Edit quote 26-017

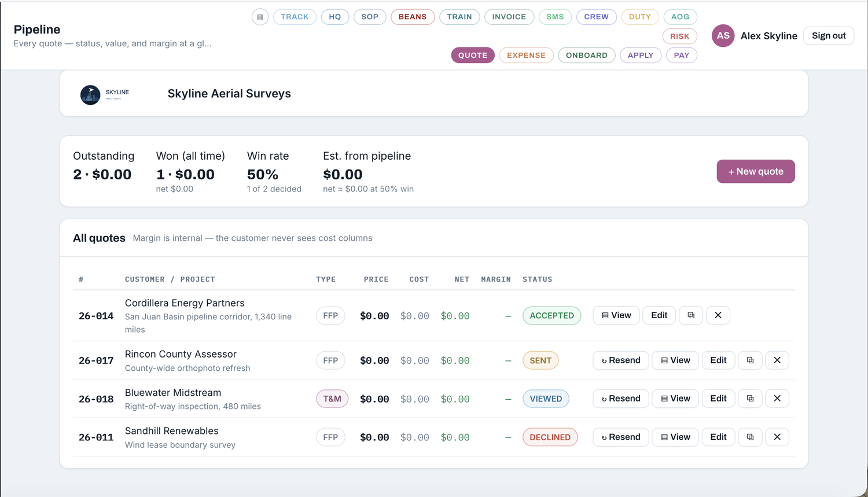pos(718,360)
